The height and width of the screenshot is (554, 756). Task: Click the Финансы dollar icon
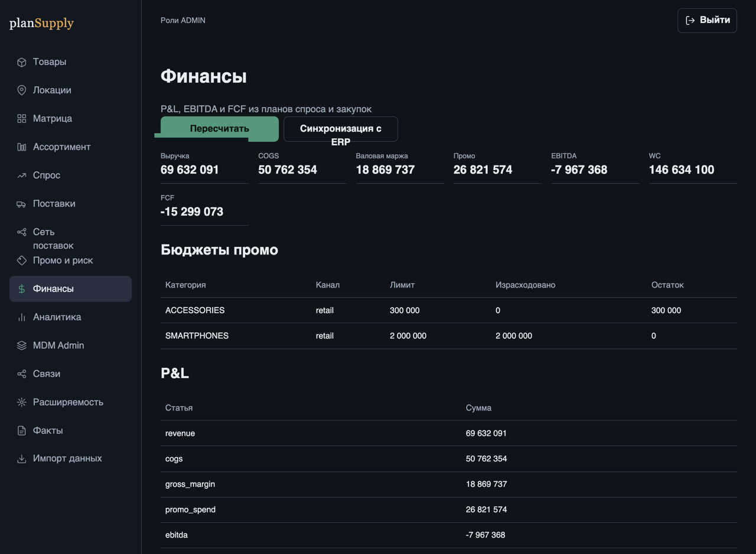click(x=22, y=289)
